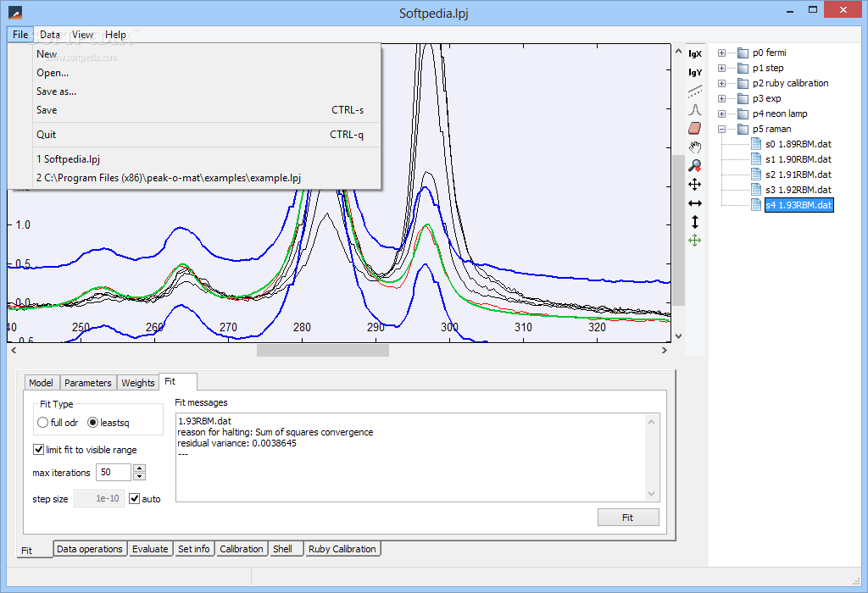Decrease max iterations with down arrow
This screenshot has width=868, height=593.
[x=140, y=476]
